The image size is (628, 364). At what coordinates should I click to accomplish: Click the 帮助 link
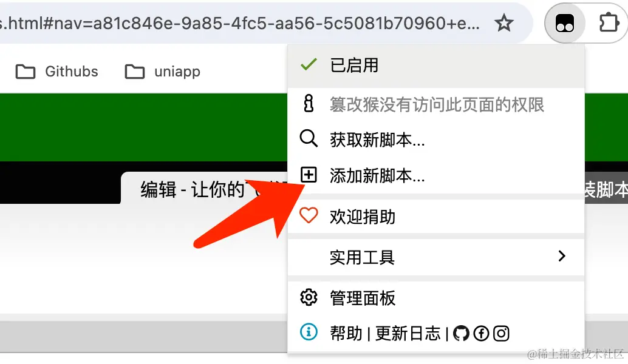pos(346,333)
